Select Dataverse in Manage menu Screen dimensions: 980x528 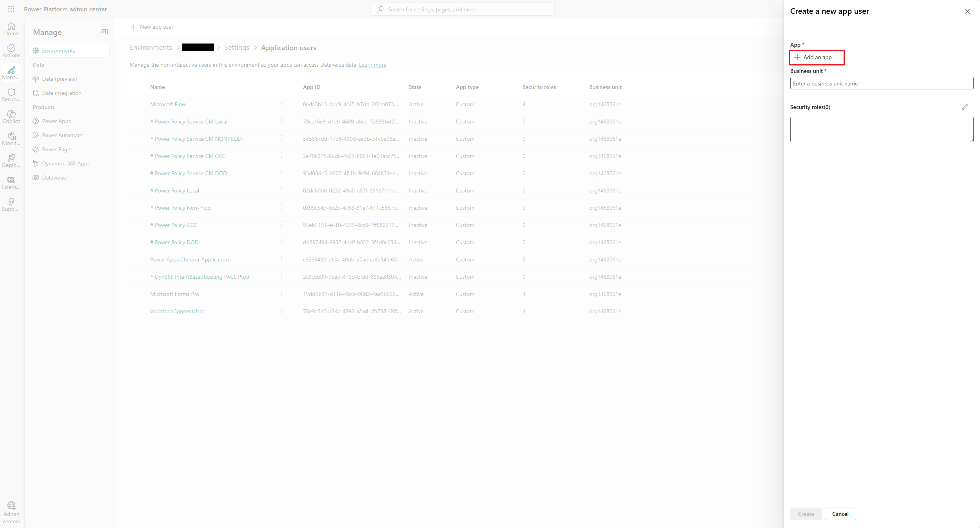[54, 178]
